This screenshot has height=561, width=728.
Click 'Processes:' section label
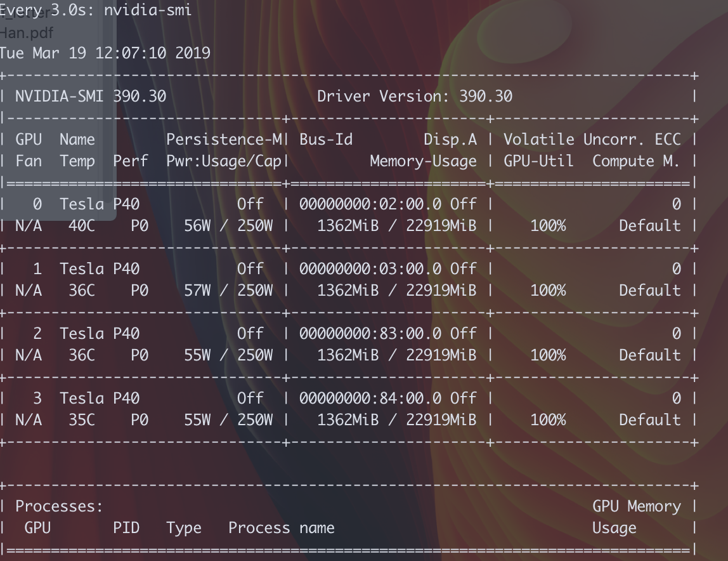click(x=59, y=506)
